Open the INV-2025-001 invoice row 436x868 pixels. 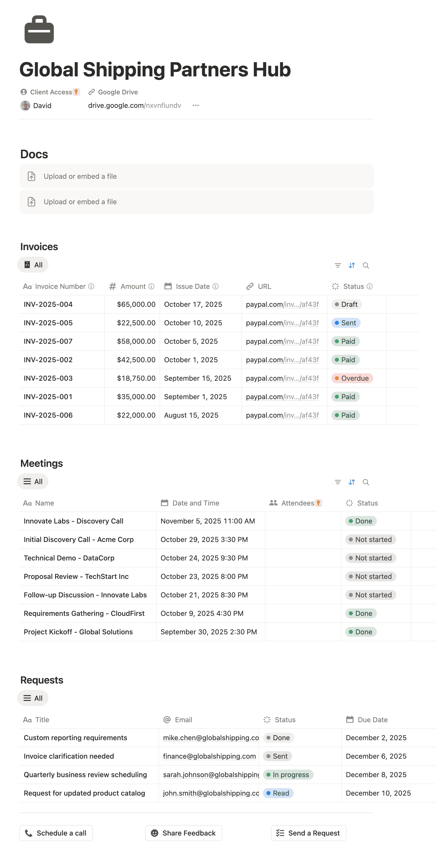click(x=48, y=397)
